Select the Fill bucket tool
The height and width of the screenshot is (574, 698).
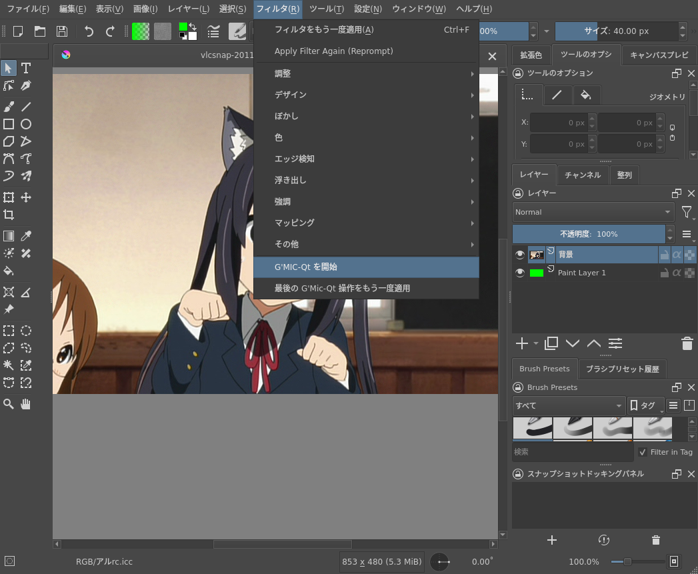[8, 271]
